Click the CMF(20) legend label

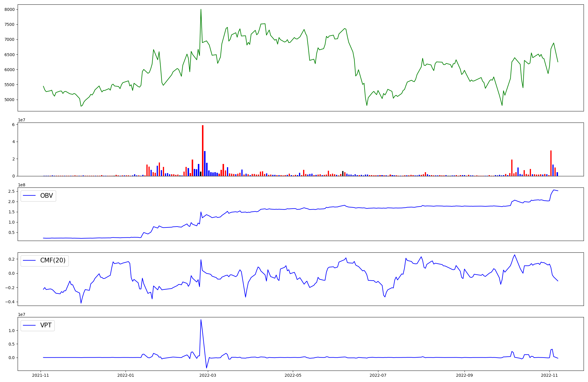pyautogui.click(x=53, y=261)
